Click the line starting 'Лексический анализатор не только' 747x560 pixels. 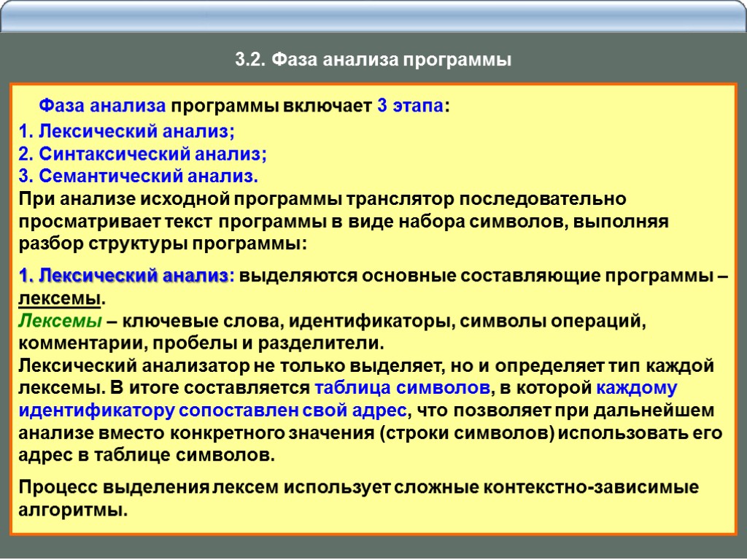(366, 366)
